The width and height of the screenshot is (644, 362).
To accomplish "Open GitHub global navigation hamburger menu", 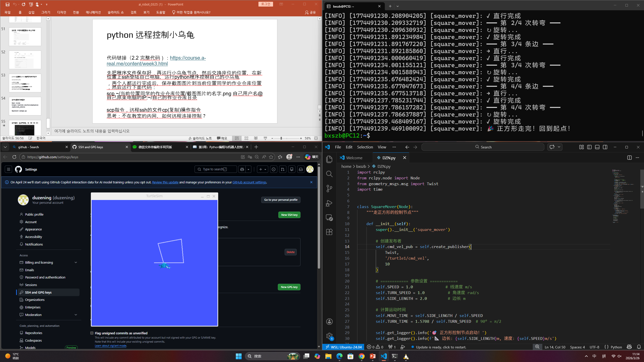I will (9, 169).
